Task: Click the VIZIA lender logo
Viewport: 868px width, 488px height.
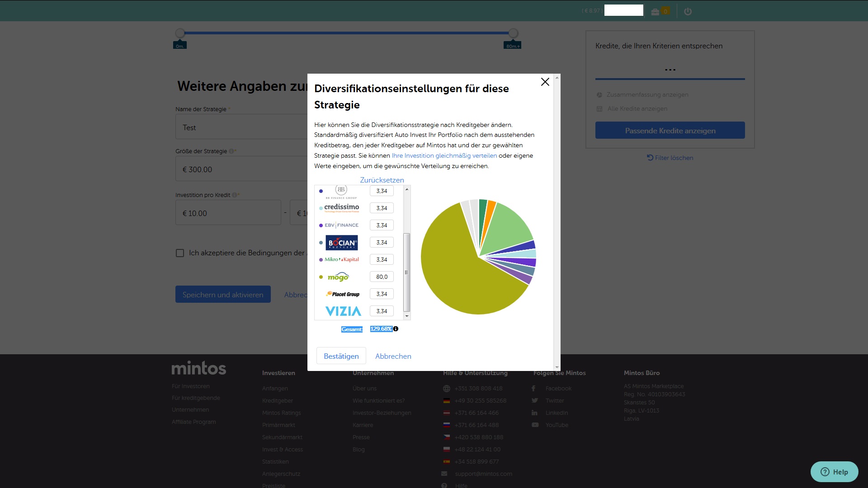Action: point(343,311)
